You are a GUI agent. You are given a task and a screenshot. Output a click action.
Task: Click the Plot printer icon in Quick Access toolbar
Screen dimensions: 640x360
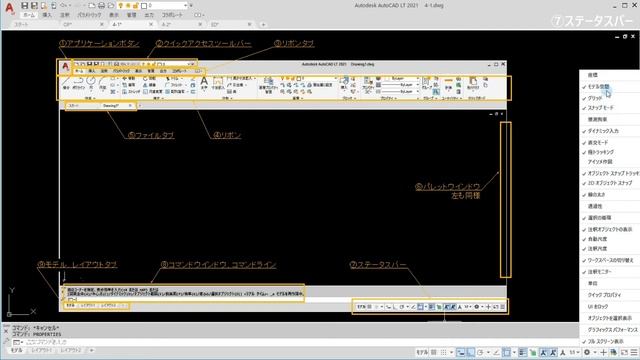coord(101,6)
